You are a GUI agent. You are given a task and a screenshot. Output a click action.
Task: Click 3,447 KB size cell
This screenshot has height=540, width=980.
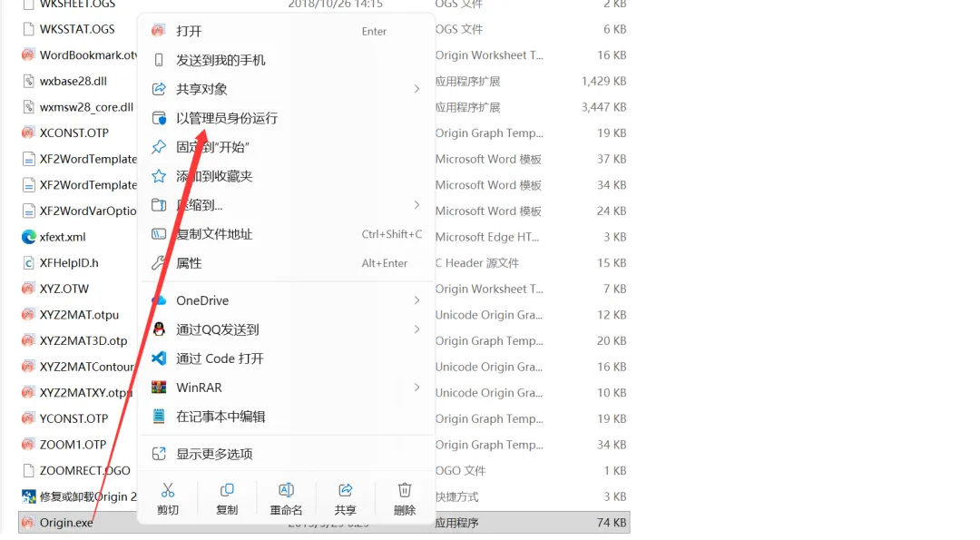tap(603, 107)
